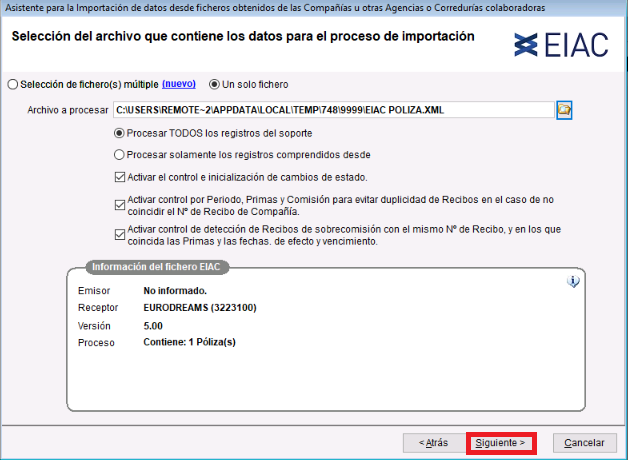Click the EIAC logo
628x460 pixels.
tap(561, 45)
